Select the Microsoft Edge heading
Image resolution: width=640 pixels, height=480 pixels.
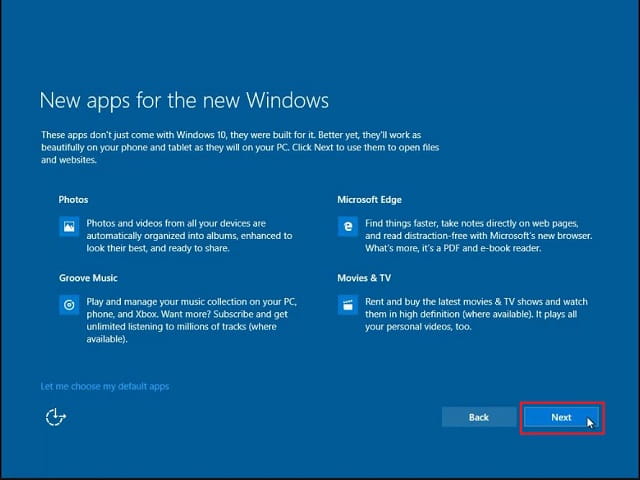369,200
